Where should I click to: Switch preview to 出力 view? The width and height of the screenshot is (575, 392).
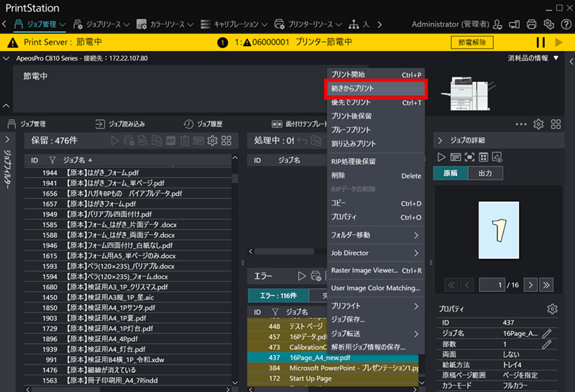coord(484,173)
